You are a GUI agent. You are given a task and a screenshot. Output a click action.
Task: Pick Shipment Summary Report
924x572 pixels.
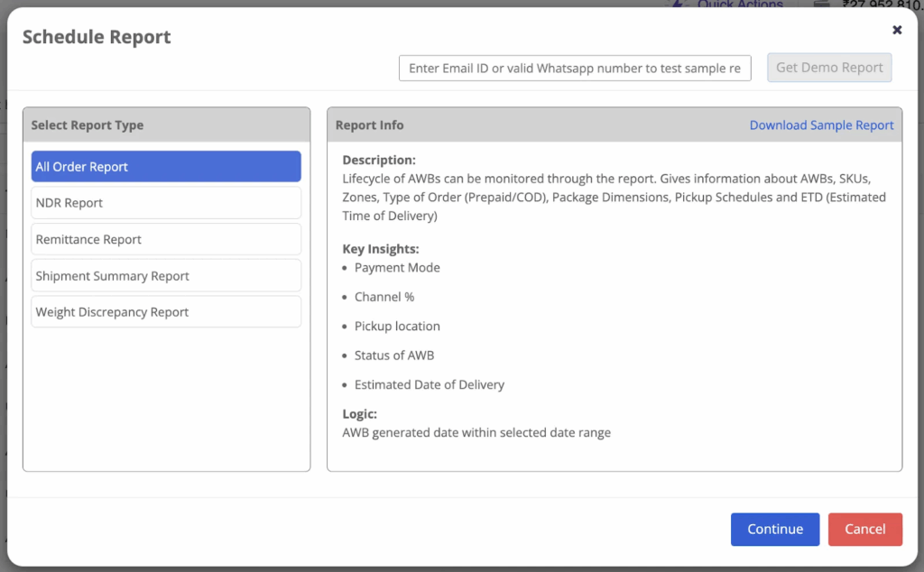(x=166, y=276)
